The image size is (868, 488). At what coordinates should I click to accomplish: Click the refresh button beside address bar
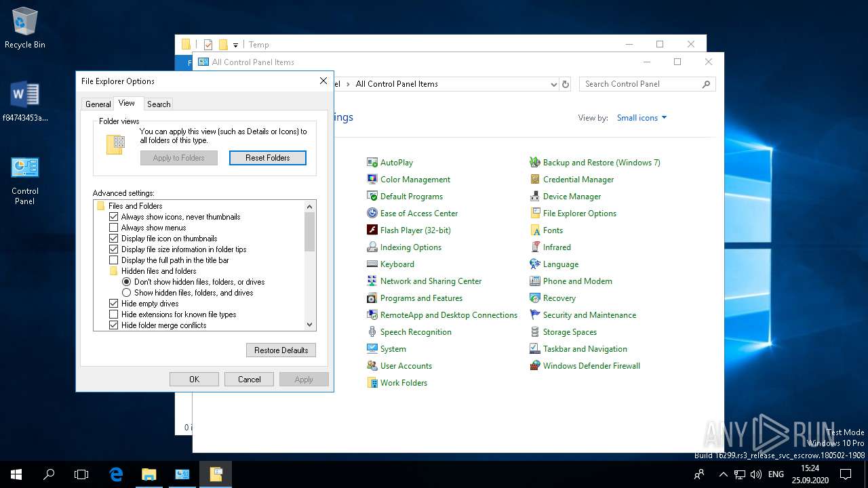tap(566, 84)
